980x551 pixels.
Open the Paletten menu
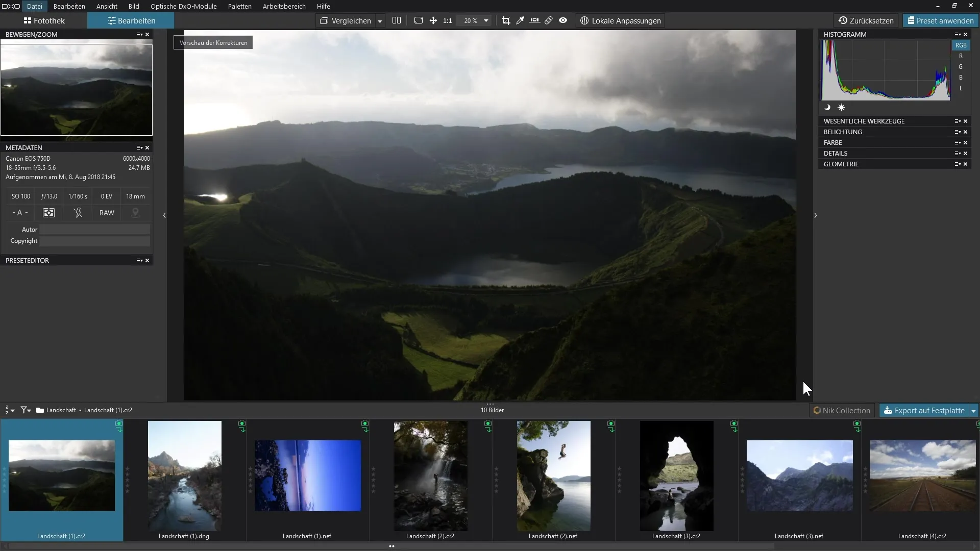240,6
